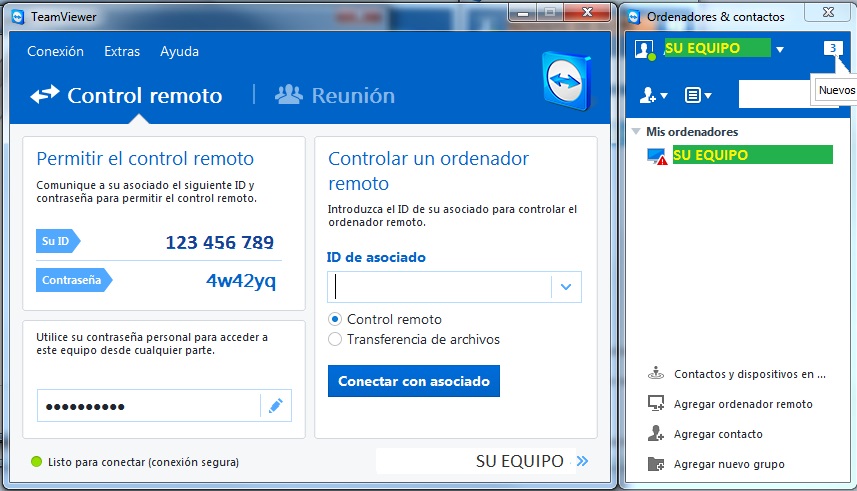Click the Listo para conectar status text

pos(143,462)
